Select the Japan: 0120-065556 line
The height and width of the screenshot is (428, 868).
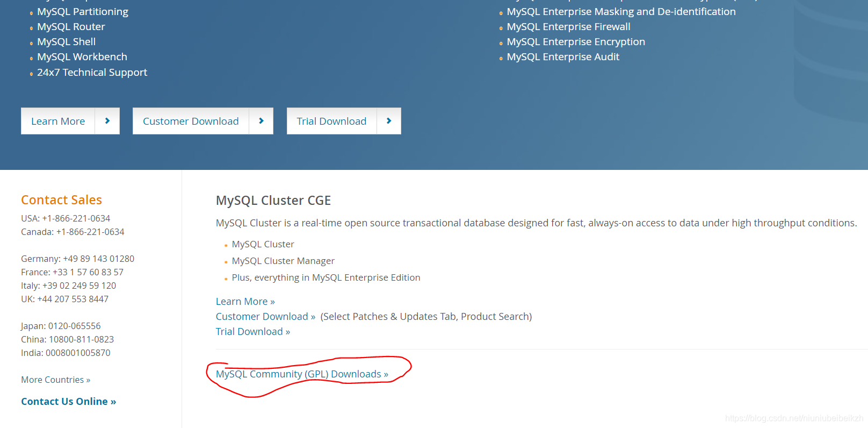pyautogui.click(x=61, y=326)
